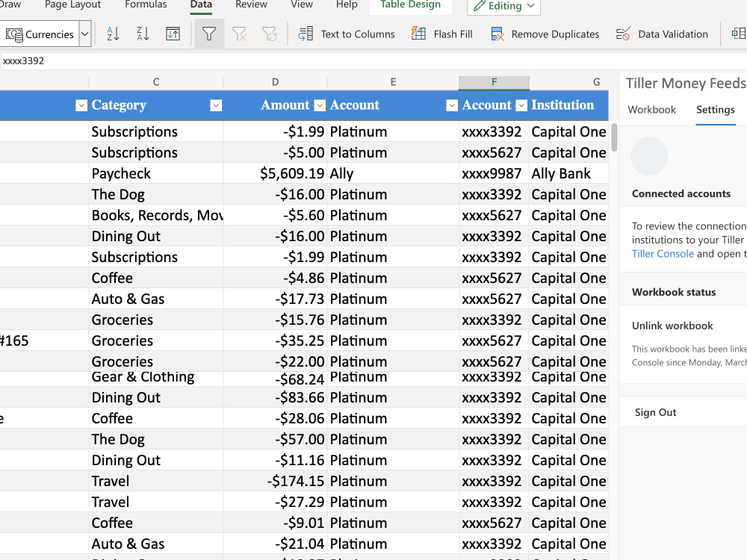Switch to Workbook tab in Tiller pane
The height and width of the screenshot is (560, 747).
[651, 110]
